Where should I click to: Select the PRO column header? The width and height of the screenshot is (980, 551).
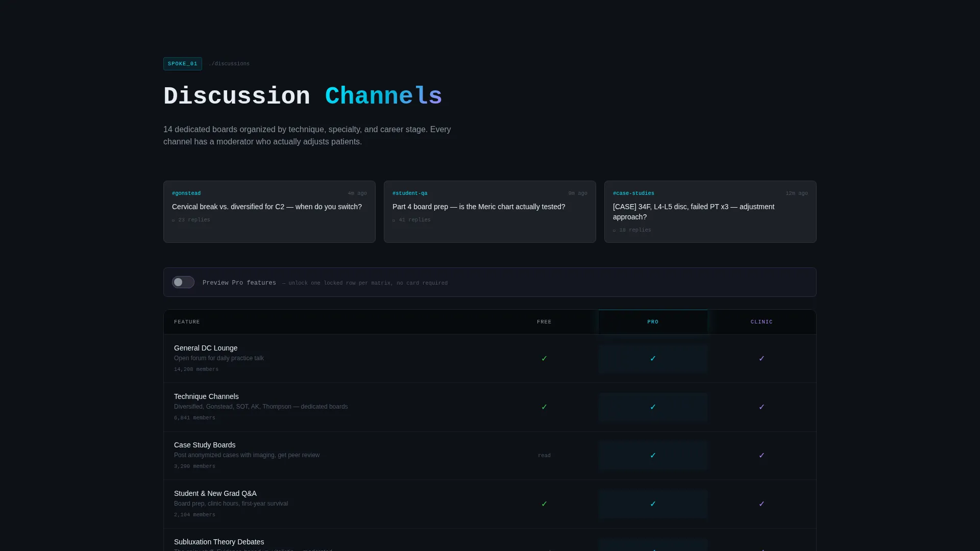coord(653,322)
